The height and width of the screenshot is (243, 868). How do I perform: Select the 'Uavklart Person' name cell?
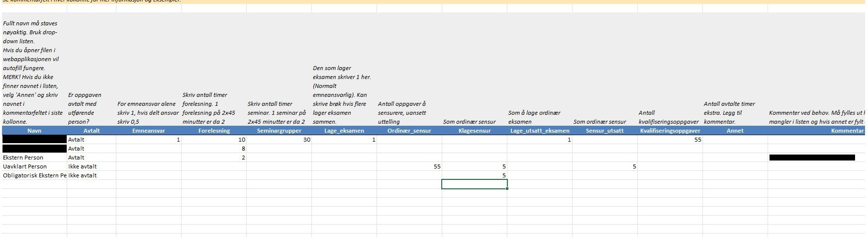pyautogui.click(x=34, y=166)
